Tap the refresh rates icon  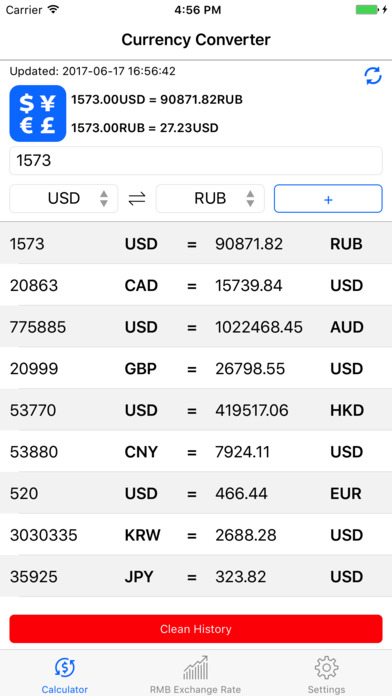point(373,76)
